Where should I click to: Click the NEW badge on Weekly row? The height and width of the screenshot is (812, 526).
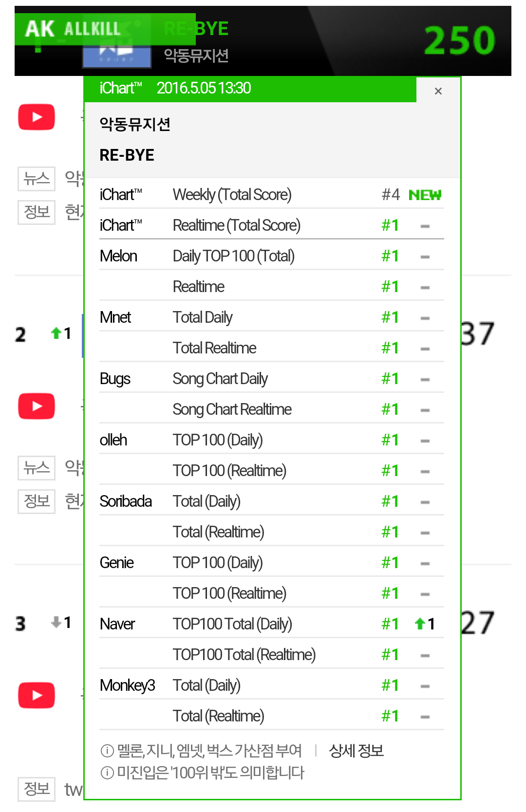pos(425,195)
